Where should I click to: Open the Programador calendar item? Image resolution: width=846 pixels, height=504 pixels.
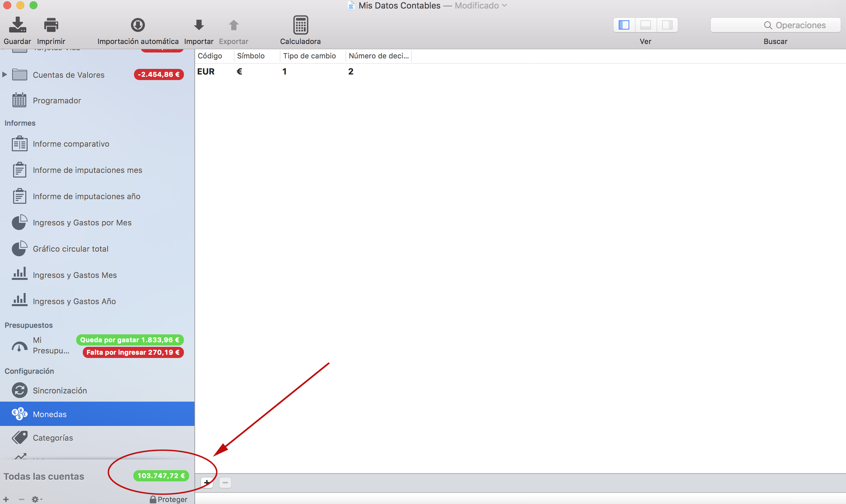56,100
